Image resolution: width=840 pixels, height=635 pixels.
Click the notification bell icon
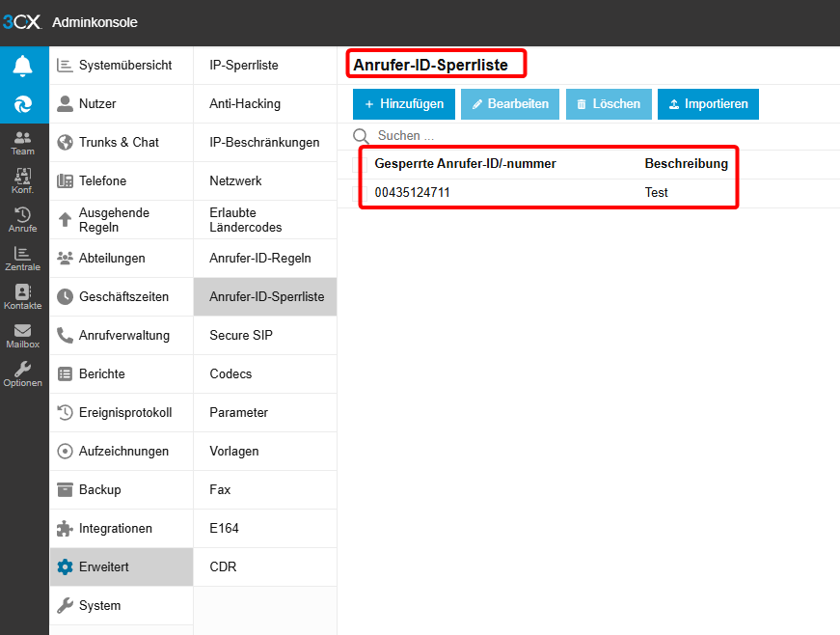(x=23, y=66)
